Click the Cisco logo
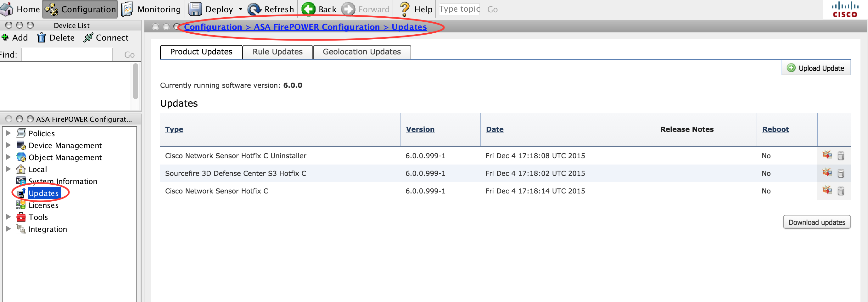Viewport: 868px width, 302px height. (x=845, y=10)
